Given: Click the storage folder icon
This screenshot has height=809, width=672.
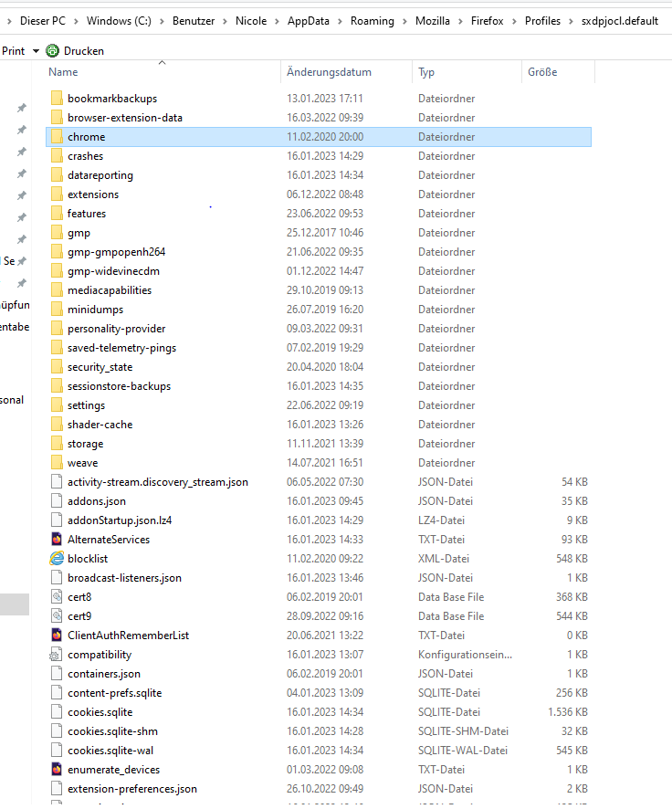Looking at the screenshot, I should click(57, 443).
